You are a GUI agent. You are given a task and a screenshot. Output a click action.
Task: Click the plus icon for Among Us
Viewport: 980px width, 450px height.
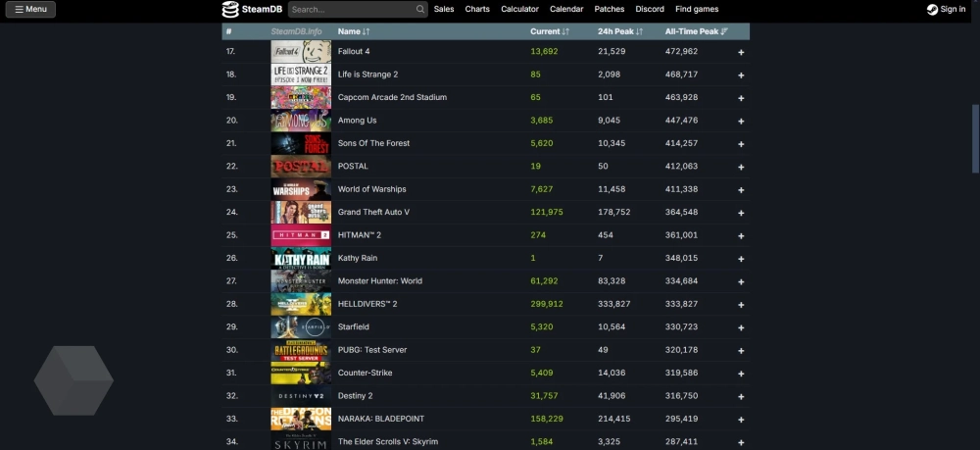pyautogui.click(x=741, y=121)
